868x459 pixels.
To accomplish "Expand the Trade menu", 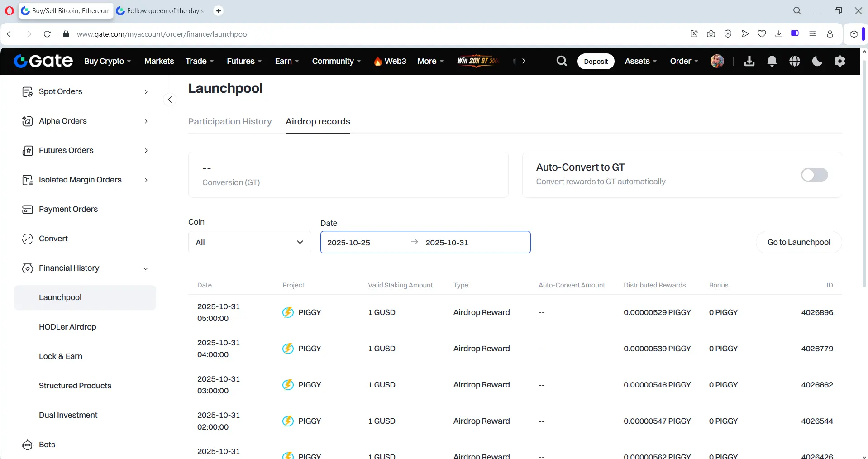I will coord(200,61).
